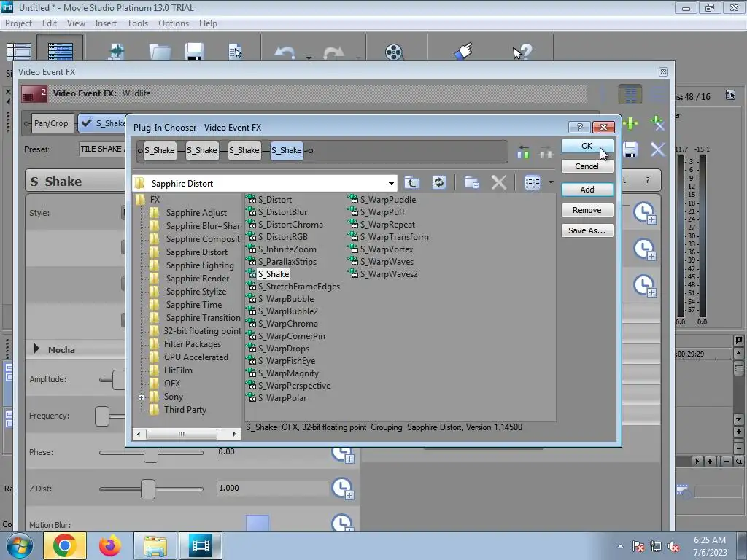747x560 pixels.
Task: Open the Options menu
Action: click(x=174, y=23)
